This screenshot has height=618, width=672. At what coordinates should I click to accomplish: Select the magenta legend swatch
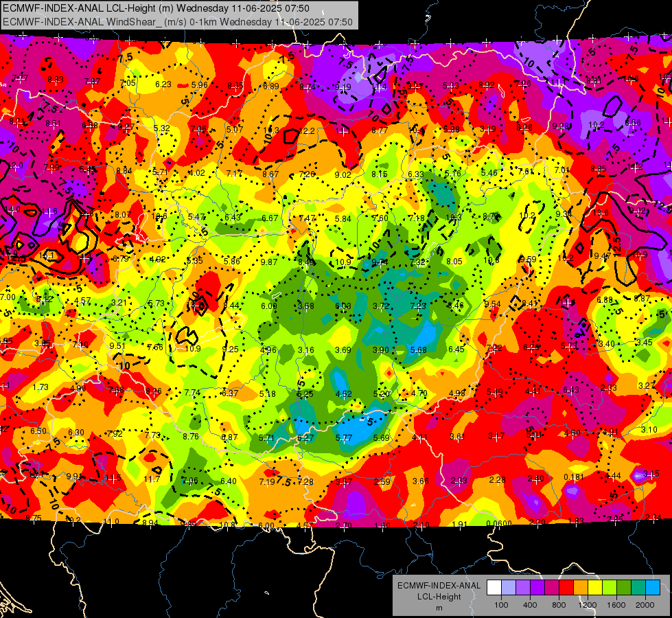(x=552, y=588)
